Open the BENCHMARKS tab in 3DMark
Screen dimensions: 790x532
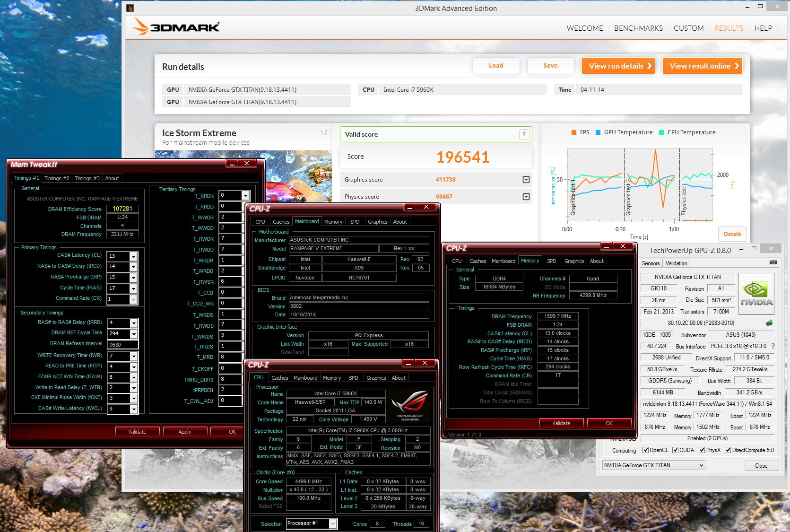(638, 28)
